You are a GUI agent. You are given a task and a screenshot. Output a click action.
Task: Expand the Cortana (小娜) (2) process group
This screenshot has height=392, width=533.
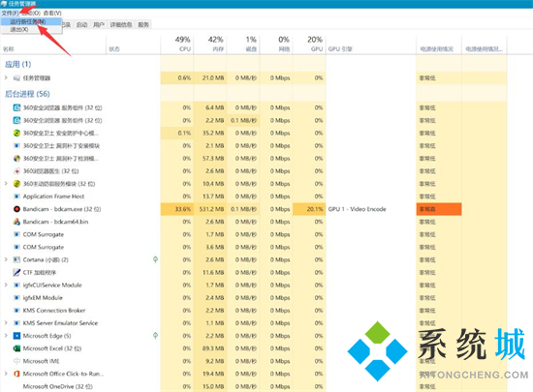tap(6, 259)
